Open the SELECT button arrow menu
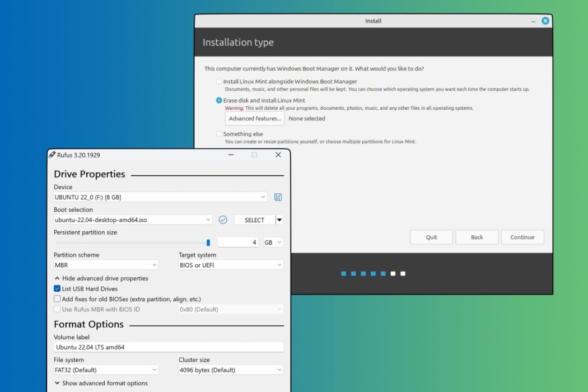Screen dimensions: 588x392 click(x=279, y=220)
